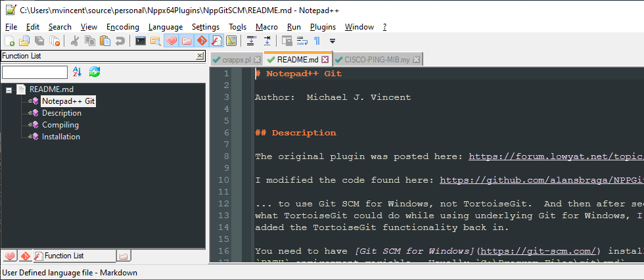644x280 pixels.
Task: Open the Tools menu
Action: point(237,27)
